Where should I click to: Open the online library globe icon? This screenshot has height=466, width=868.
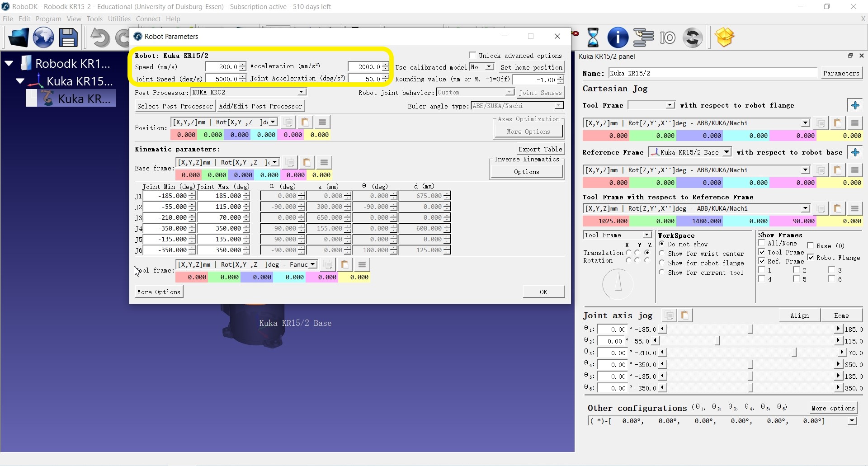pyautogui.click(x=43, y=38)
